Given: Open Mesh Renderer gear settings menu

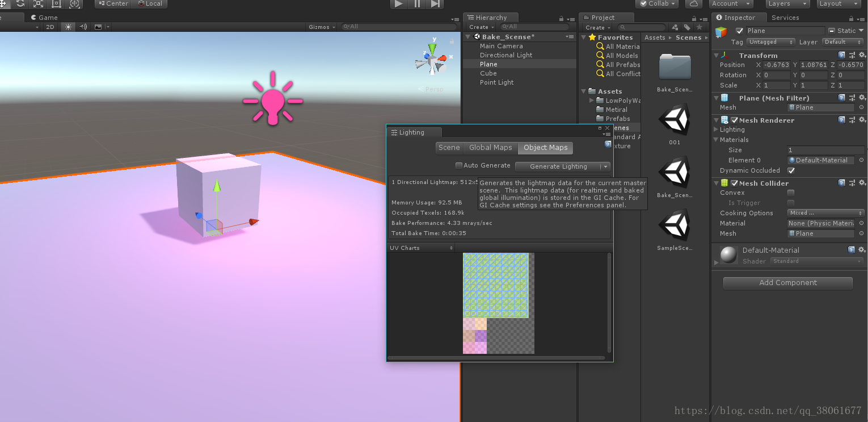Looking at the screenshot, I should [861, 120].
